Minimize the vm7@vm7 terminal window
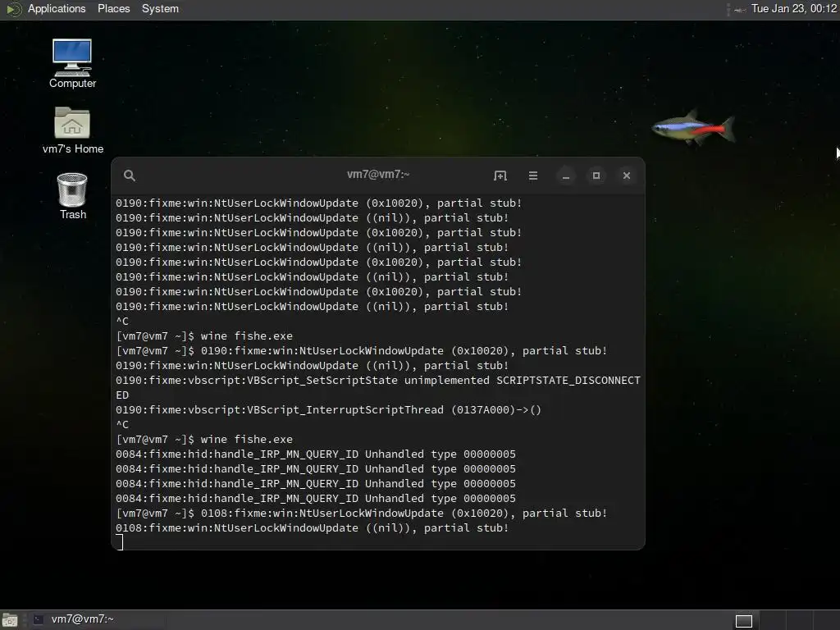The width and height of the screenshot is (840, 630). coord(566,176)
